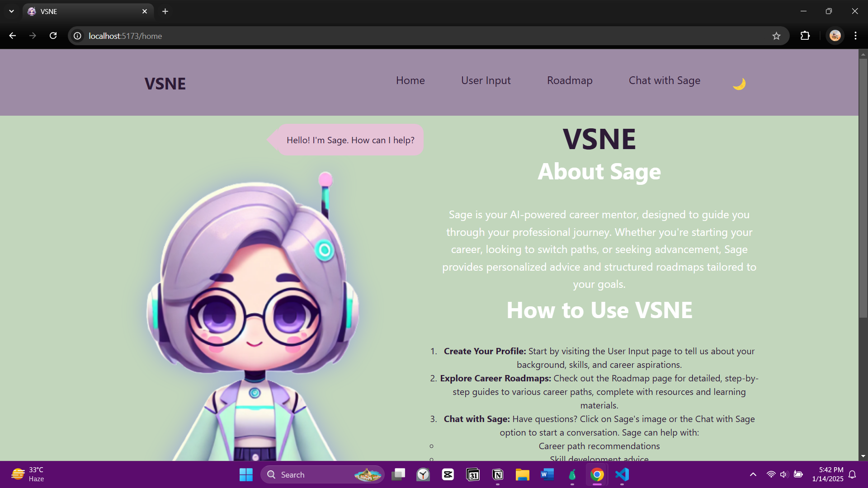Select Chat with Sage link
The width and height of the screenshot is (868, 488).
coord(664,80)
